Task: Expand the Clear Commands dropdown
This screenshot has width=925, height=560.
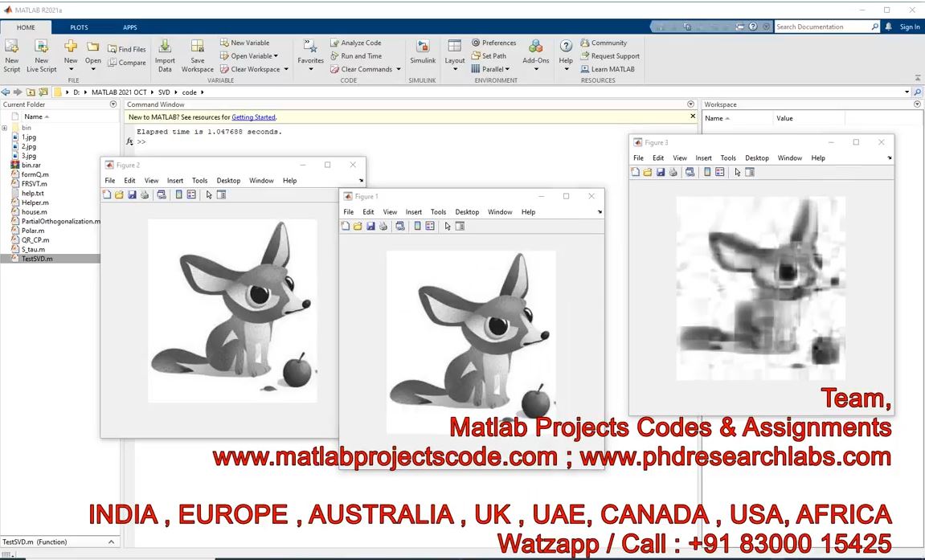Action: [x=398, y=69]
